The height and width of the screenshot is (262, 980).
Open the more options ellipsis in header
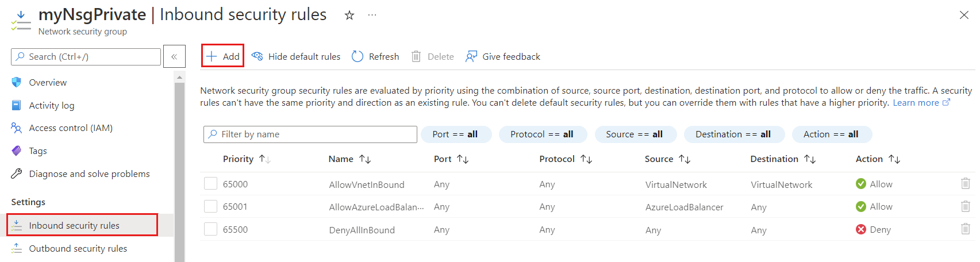tap(372, 16)
